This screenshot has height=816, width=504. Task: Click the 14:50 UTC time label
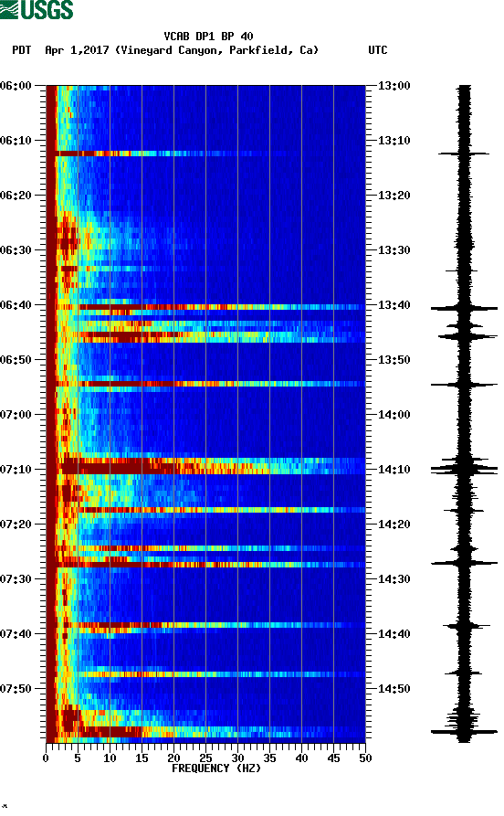tap(394, 689)
